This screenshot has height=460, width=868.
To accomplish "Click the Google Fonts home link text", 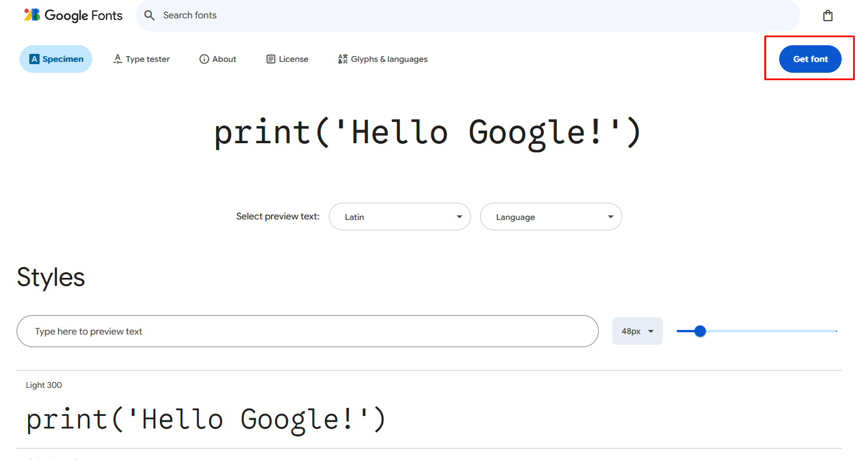I will (x=84, y=15).
